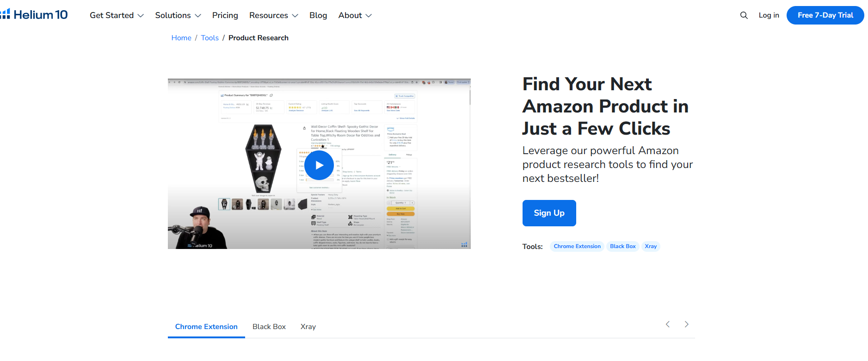Image resolution: width=868 pixels, height=361 pixels.
Task: Click the next carousel arrow
Action: tap(686, 324)
